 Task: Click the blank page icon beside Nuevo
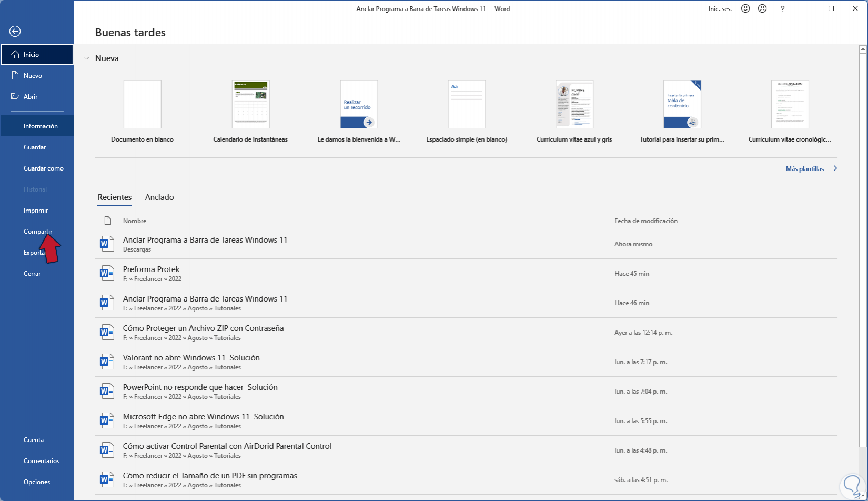click(x=15, y=75)
